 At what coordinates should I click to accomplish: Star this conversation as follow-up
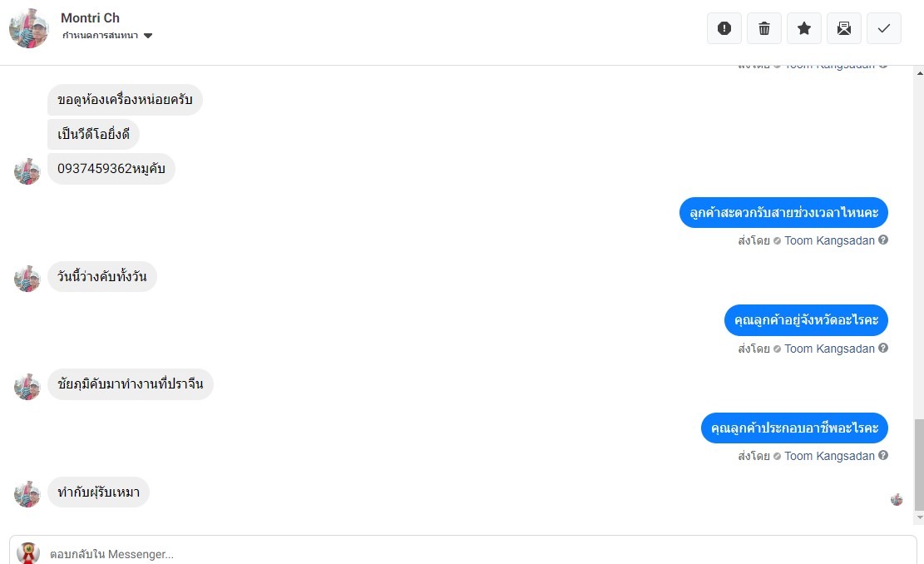(804, 28)
